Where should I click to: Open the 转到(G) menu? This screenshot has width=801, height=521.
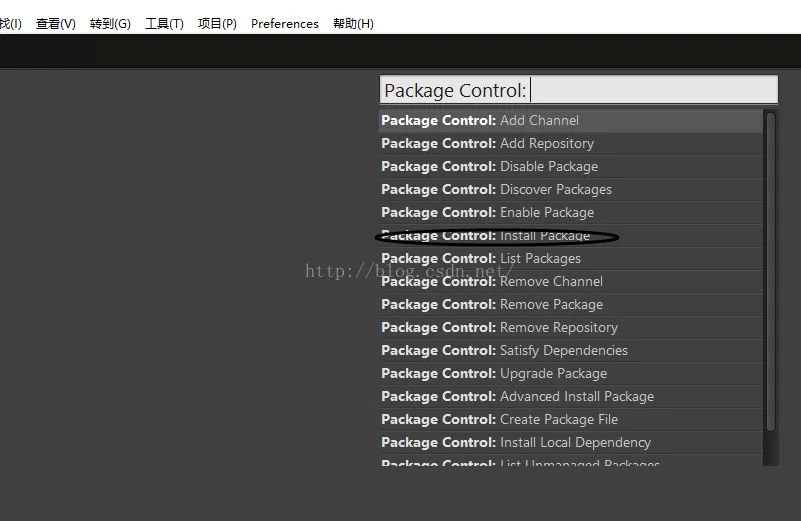point(110,24)
